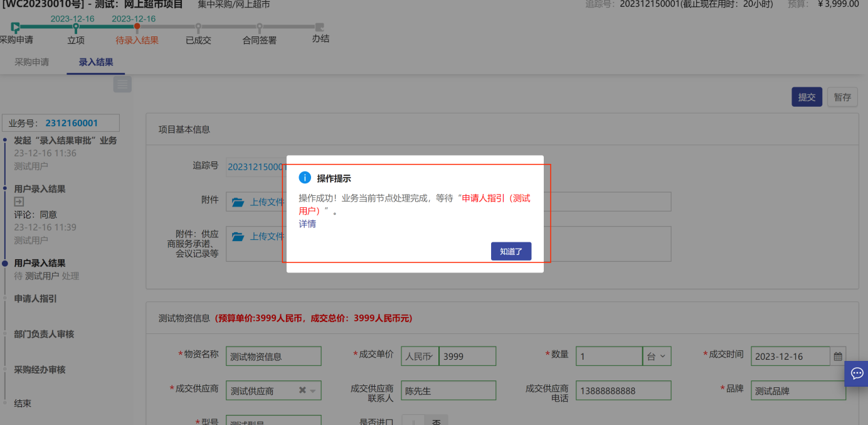The image size is (868, 425).
Task: Click the 暂存 button
Action: pos(842,97)
